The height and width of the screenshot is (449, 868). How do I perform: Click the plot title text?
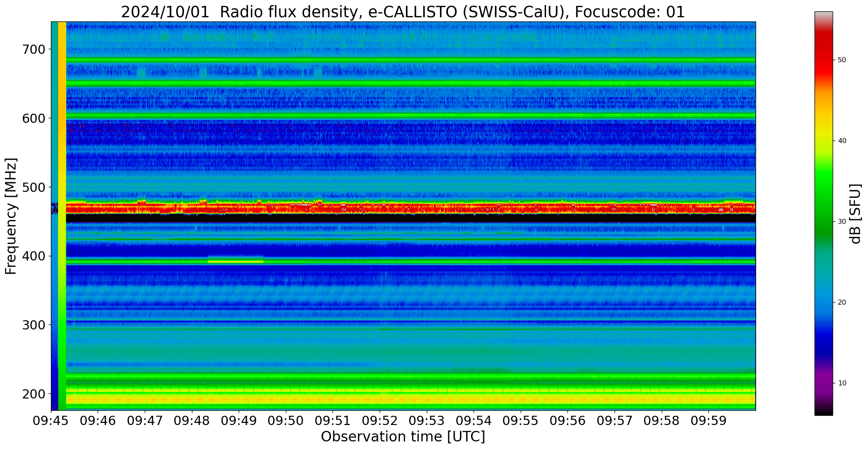click(403, 12)
